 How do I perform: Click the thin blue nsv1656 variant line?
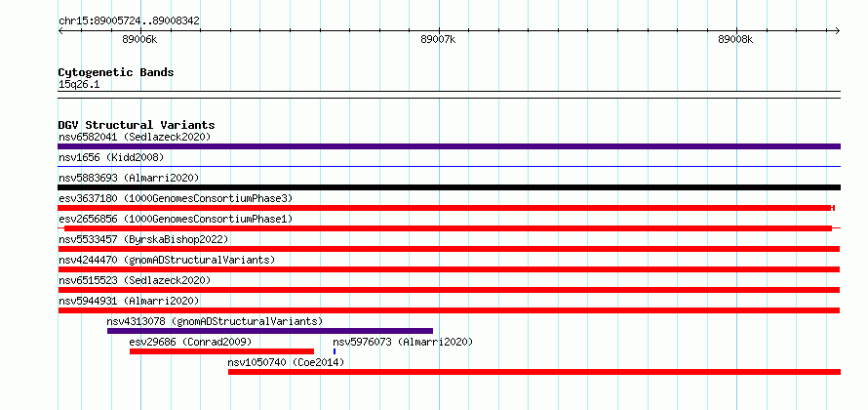pos(449,166)
